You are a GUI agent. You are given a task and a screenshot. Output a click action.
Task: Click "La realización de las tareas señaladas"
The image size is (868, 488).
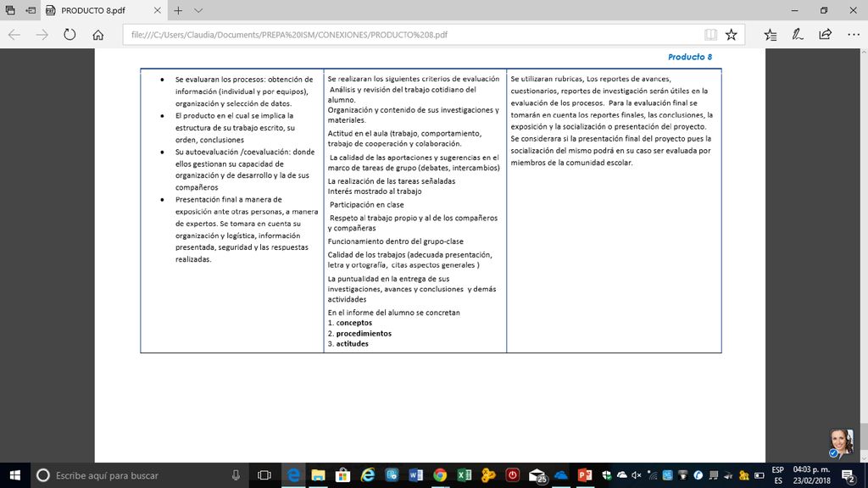tap(392, 181)
